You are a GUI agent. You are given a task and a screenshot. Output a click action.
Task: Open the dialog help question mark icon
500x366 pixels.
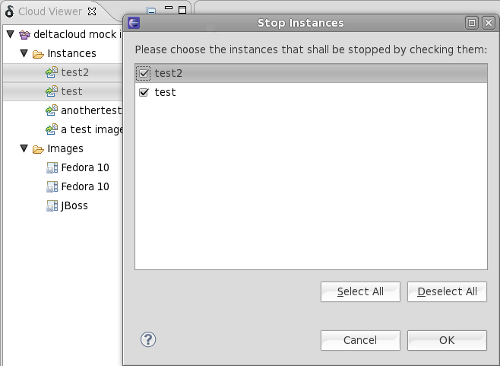pyautogui.click(x=148, y=340)
